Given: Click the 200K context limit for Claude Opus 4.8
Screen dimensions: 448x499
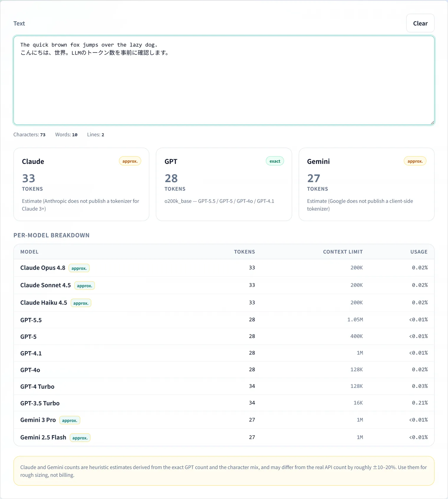Looking at the screenshot, I should [356, 268].
